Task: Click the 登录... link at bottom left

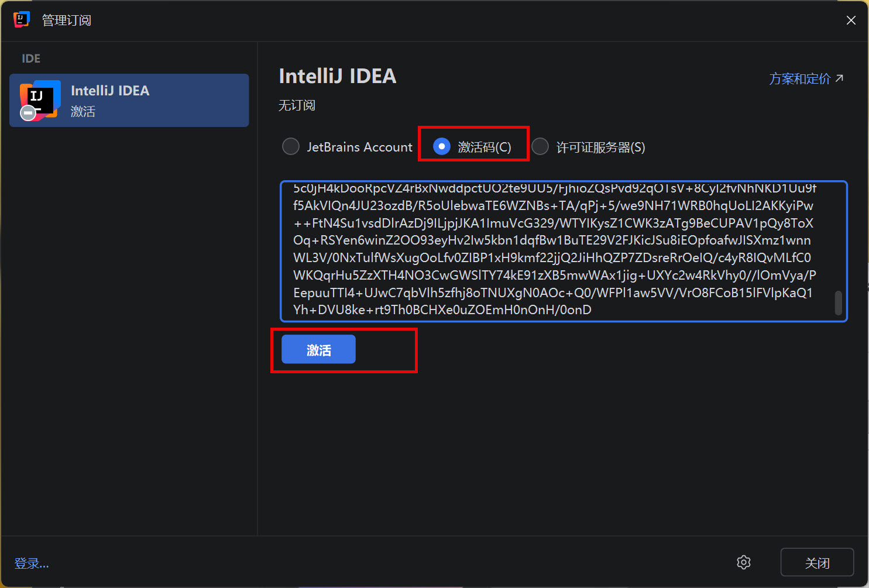Action: coord(32,563)
